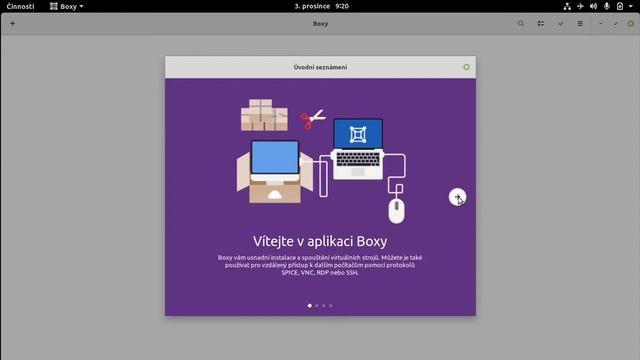Click the Úvodní seznámení dialog title
This screenshot has height=360, width=640.
point(320,67)
